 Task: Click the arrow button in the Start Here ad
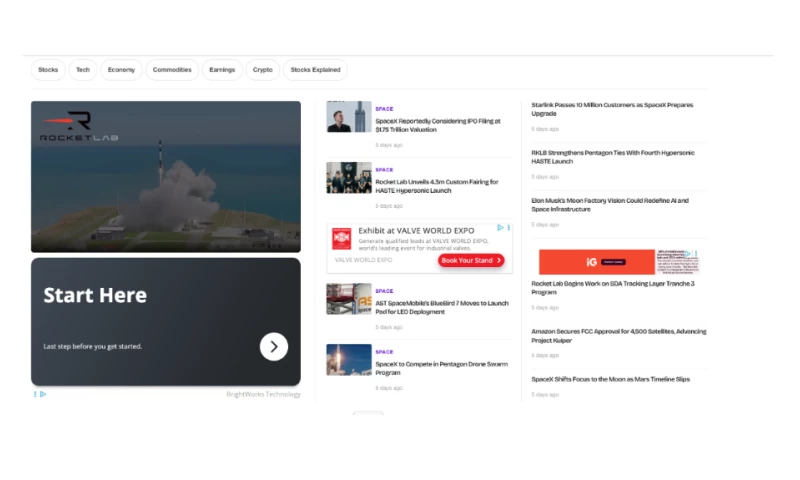274,347
